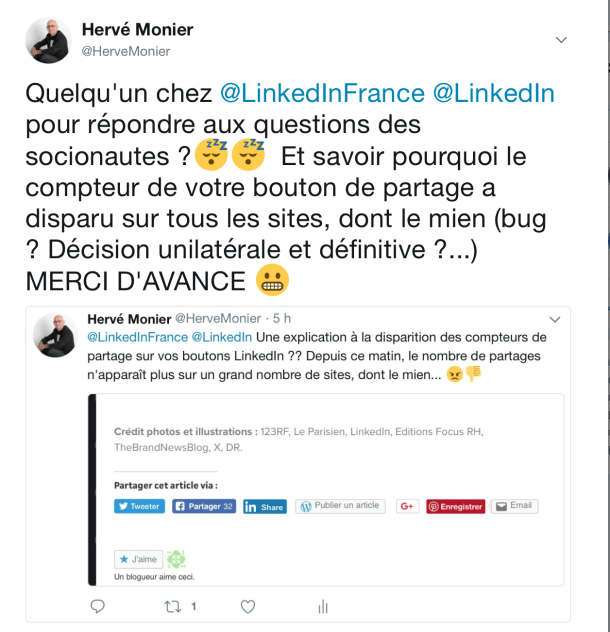This screenshot has height=632, width=610.
Task: Open Hervé Monier name at top
Action: [137, 30]
